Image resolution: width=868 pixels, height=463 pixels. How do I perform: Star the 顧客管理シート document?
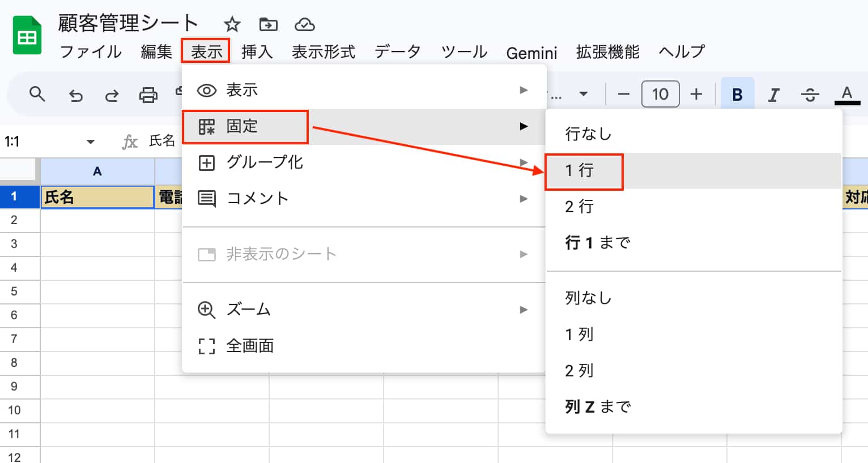(232, 24)
